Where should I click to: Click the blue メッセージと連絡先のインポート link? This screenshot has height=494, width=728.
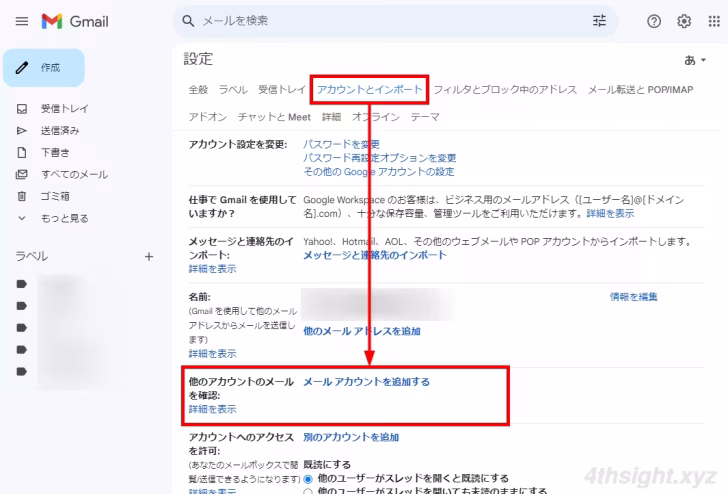[375, 255]
